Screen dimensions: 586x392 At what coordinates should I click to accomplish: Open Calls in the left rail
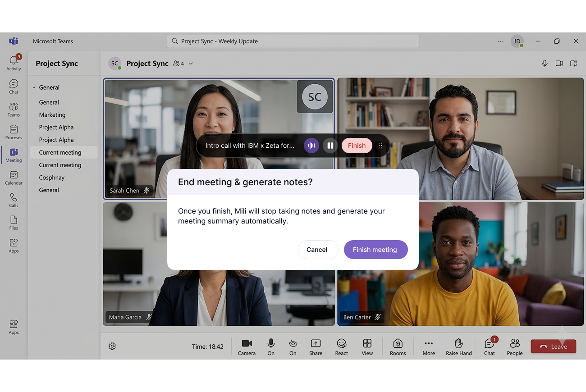click(14, 201)
